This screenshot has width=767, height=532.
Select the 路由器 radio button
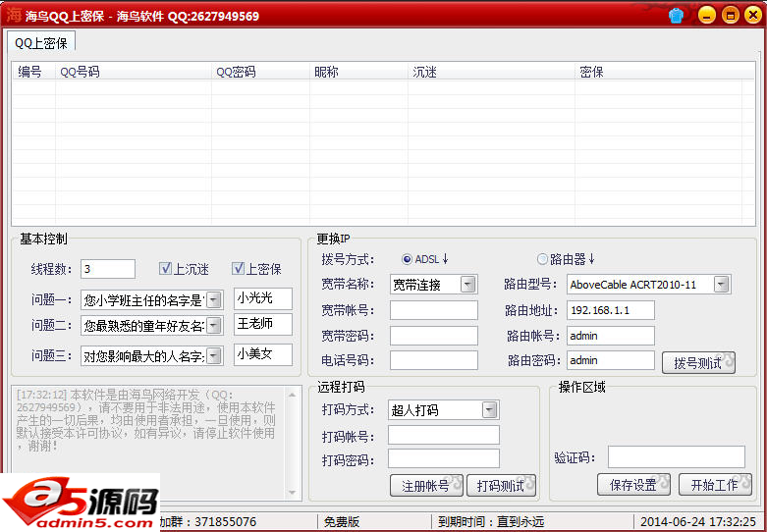tap(542, 259)
